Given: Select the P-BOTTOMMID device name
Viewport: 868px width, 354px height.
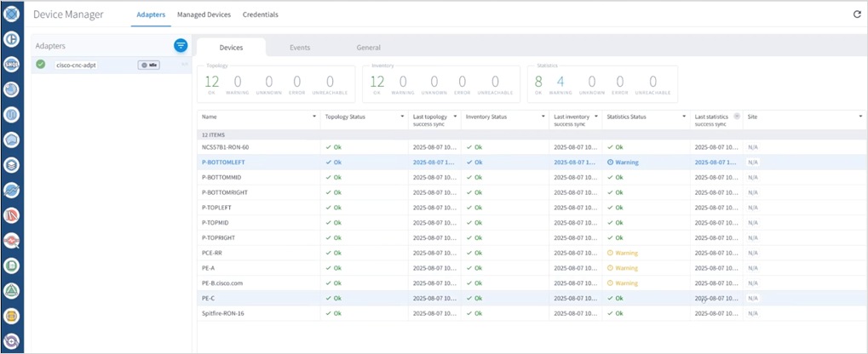Looking at the screenshot, I should point(221,178).
